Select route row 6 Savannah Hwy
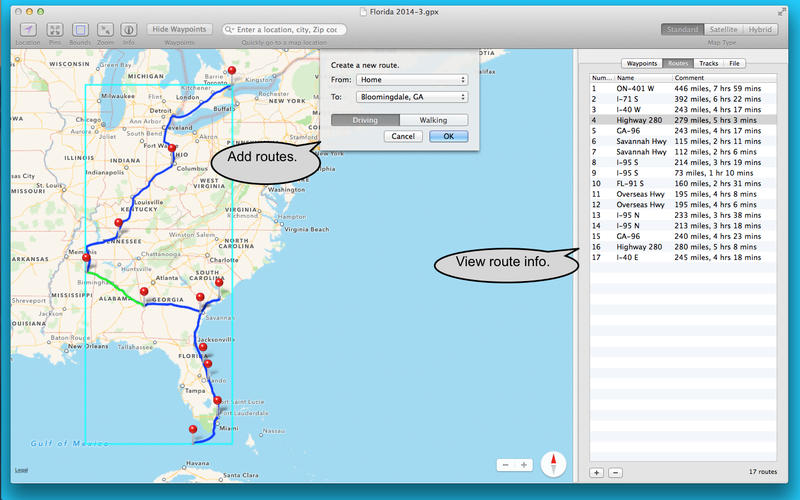This screenshot has height=500, width=800. point(683,141)
